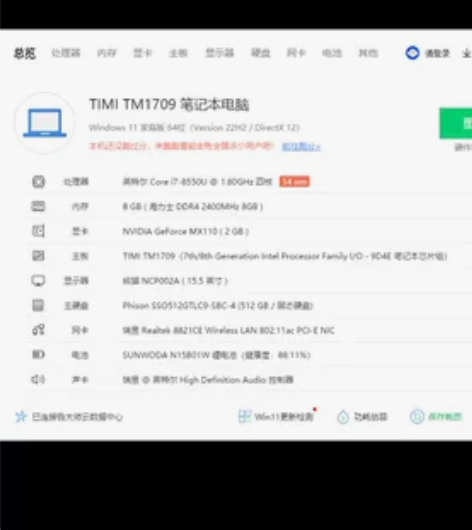Select the NCP002A 15.5 inch display text
This screenshot has width=472, height=530.
coord(175,281)
